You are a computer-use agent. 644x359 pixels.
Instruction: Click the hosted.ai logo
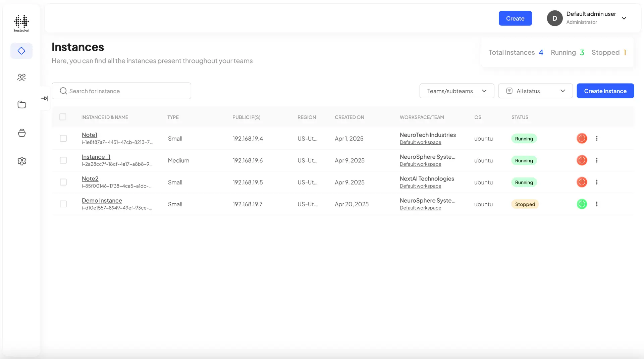(x=21, y=22)
